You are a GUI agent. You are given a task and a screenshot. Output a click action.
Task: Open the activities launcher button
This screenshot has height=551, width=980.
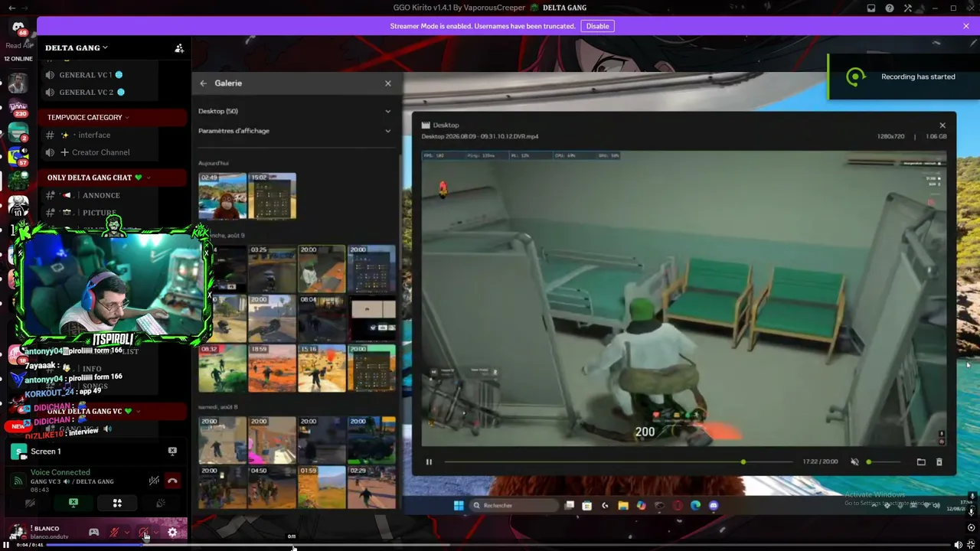(117, 503)
